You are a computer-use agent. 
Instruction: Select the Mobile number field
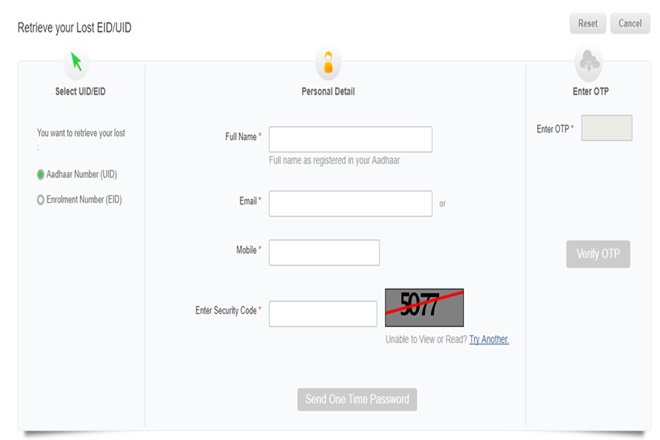[x=324, y=252]
